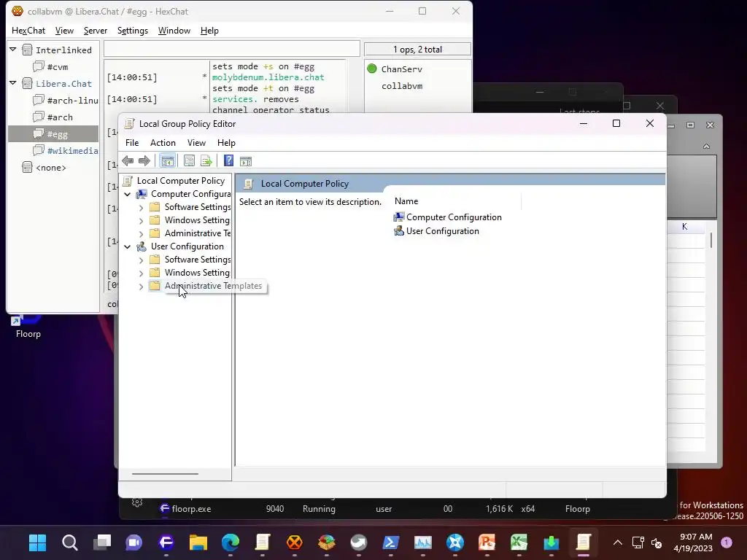Open the Windows Start menu
Screen dimensions: 747x560
pos(37,542)
